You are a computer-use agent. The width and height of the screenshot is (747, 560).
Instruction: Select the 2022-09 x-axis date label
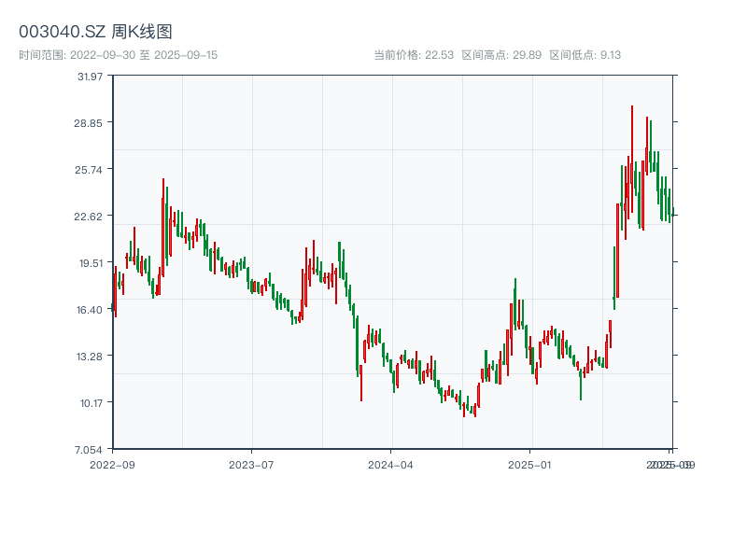(112, 464)
